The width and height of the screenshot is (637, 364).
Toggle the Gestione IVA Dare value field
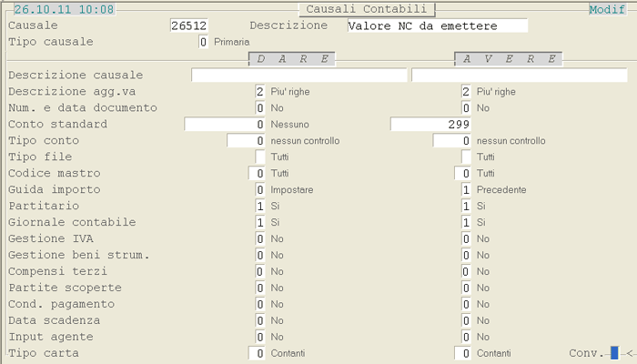(260, 239)
